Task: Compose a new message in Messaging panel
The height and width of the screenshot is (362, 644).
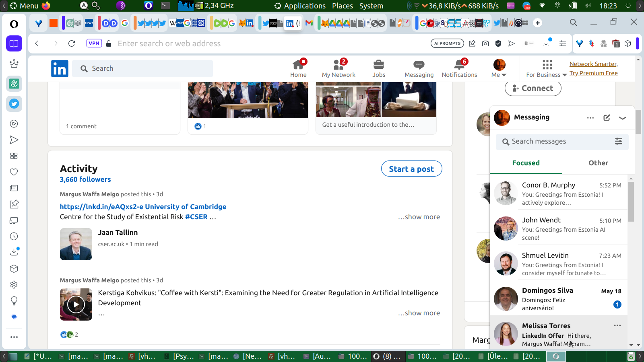Action: [607, 117]
